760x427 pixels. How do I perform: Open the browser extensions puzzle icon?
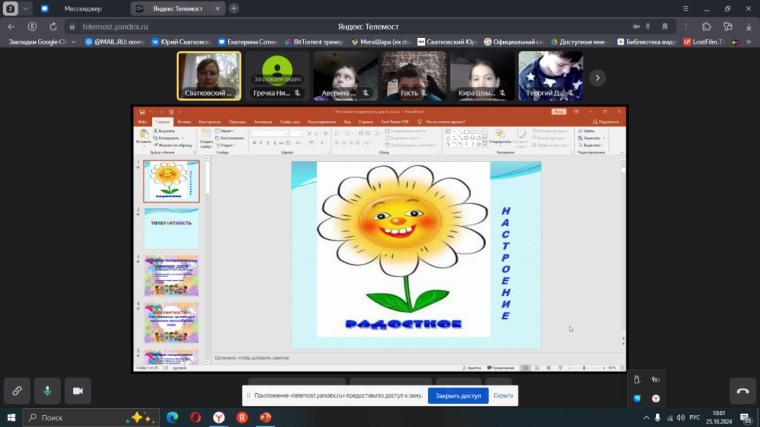(706, 27)
